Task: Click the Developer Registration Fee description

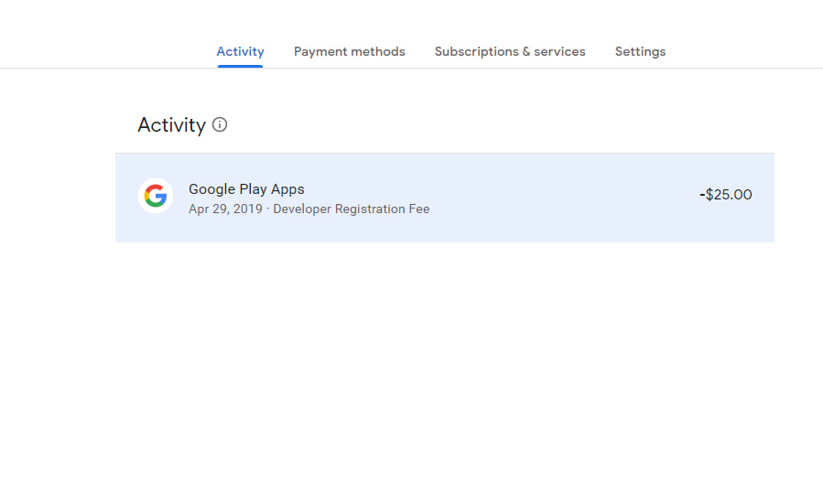Action: 352,209
